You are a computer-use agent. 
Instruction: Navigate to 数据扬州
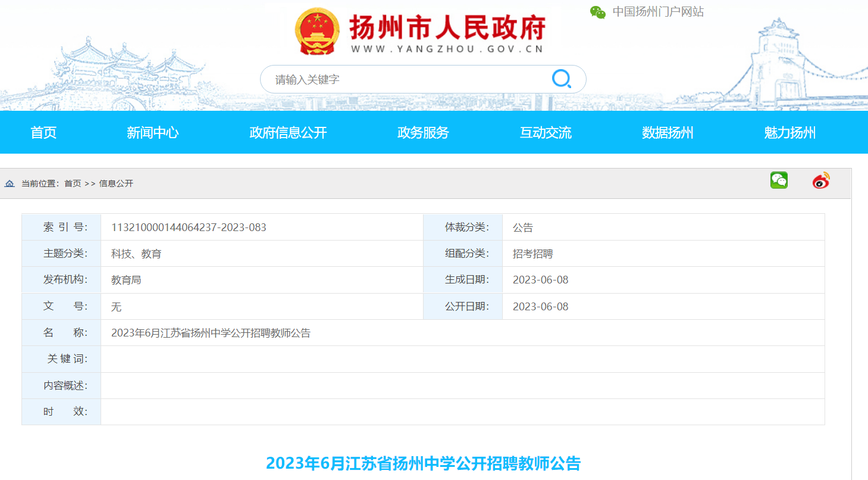(x=668, y=133)
